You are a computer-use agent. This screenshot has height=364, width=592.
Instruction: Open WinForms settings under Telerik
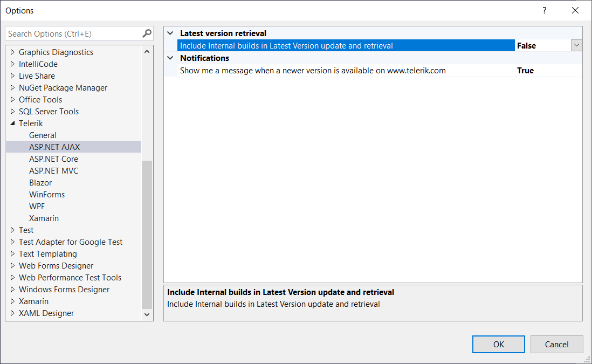click(47, 195)
